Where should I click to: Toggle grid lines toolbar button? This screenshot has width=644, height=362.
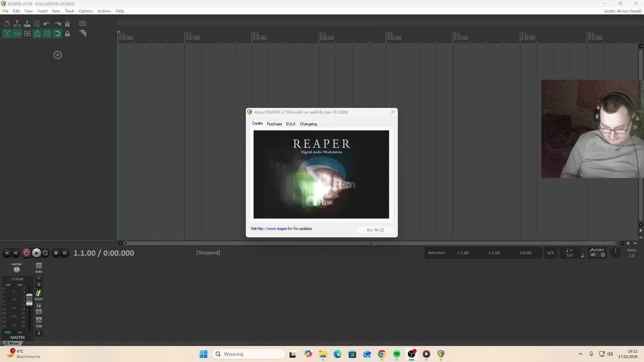click(47, 34)
